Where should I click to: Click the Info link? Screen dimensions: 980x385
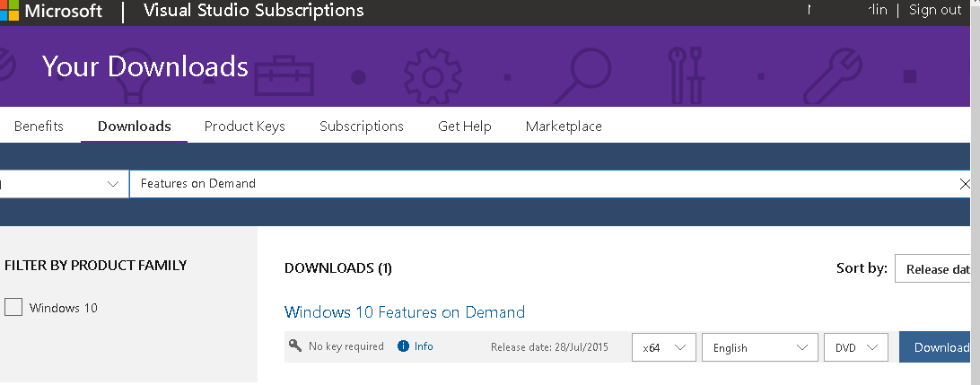[424, 346]
